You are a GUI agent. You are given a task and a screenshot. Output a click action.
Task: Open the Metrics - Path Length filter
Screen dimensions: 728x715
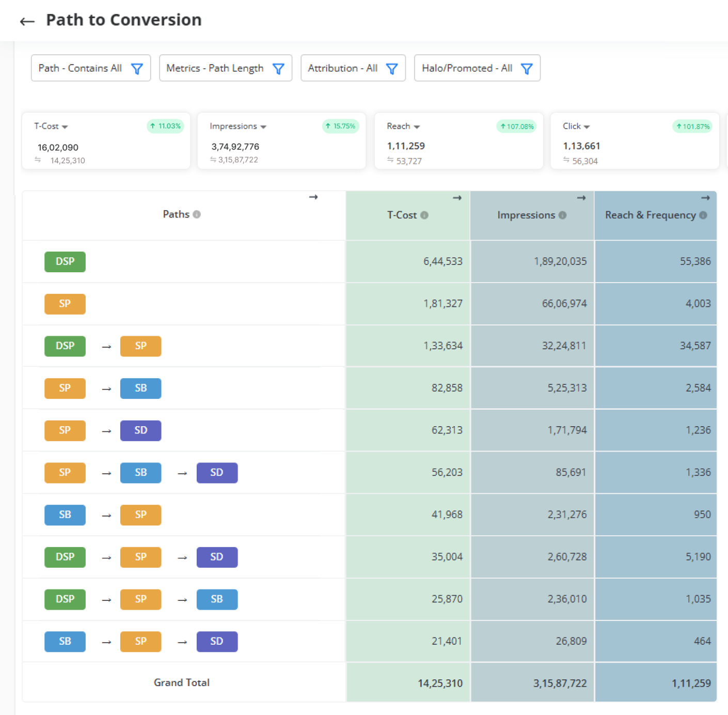[225, 68]
